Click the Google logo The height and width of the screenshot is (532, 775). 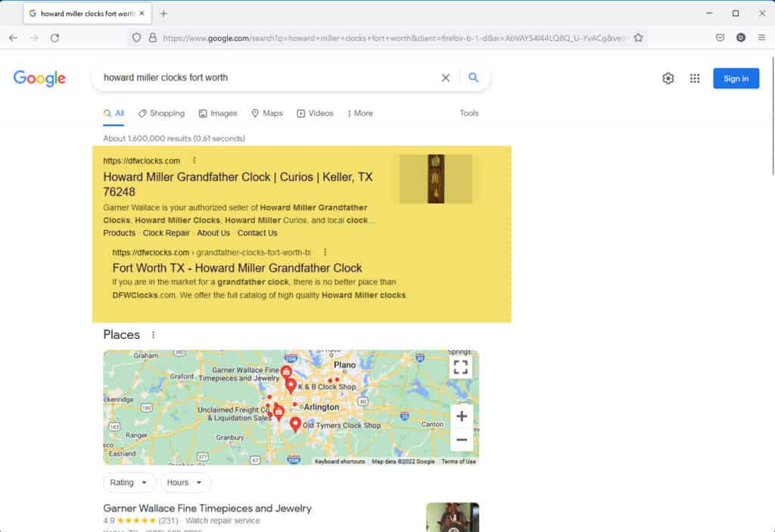[x=39, y=78]
